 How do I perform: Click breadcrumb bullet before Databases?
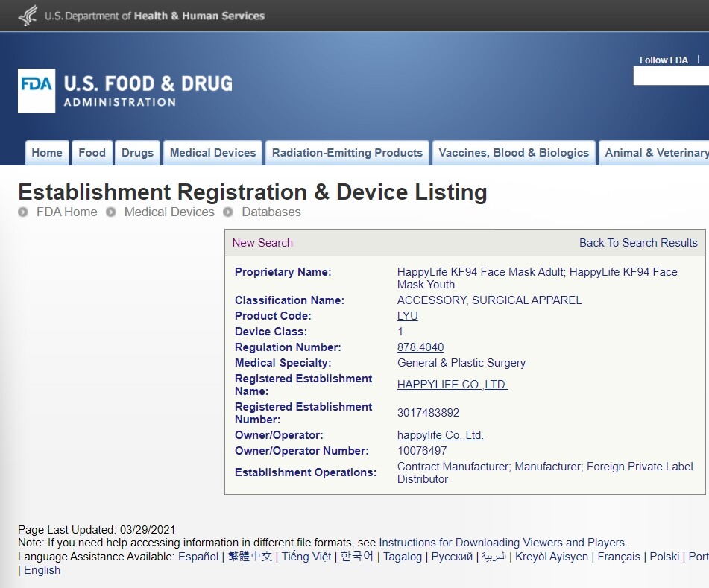pos(228,212)
